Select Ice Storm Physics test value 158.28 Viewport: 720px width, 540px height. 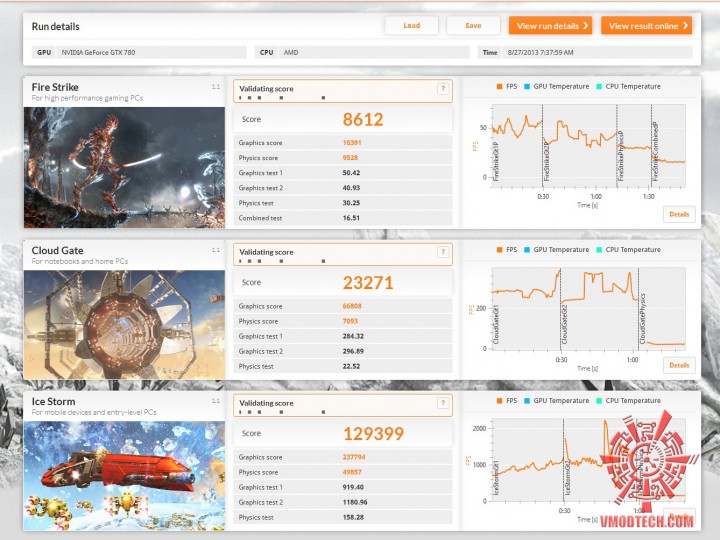(353, 518)
